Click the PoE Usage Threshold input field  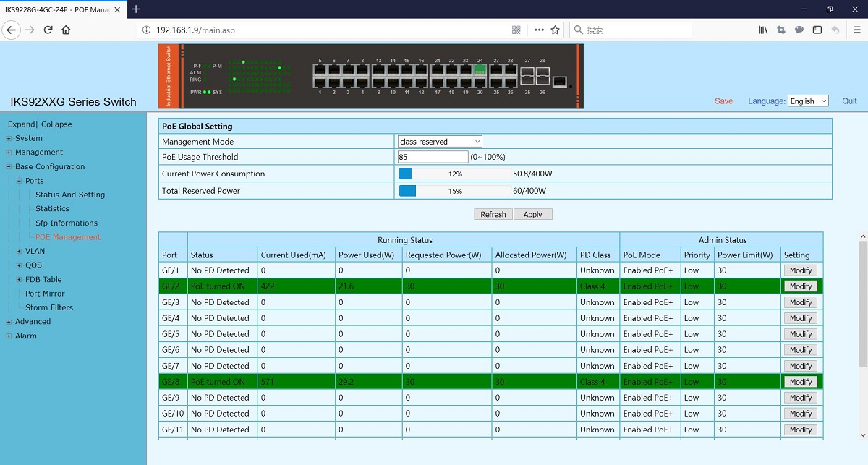[x=433, y=157]
